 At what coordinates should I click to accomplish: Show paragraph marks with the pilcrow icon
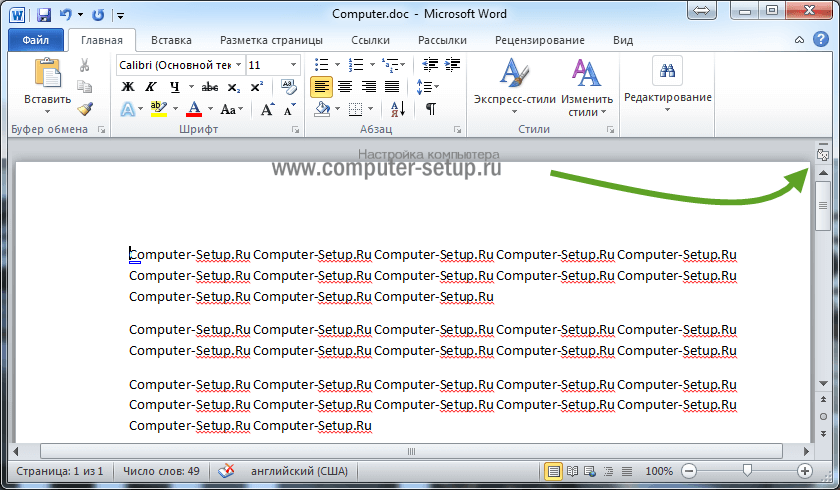click(430, 109)
